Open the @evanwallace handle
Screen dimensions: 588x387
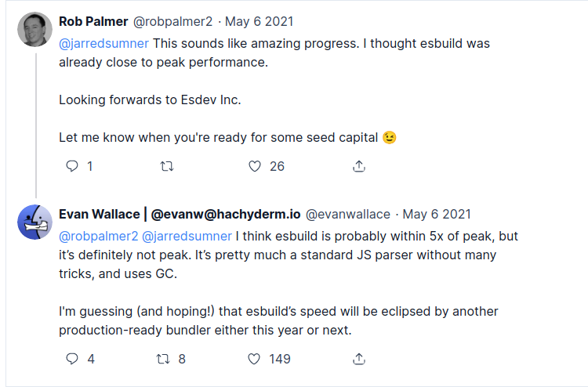coord(347,214)
